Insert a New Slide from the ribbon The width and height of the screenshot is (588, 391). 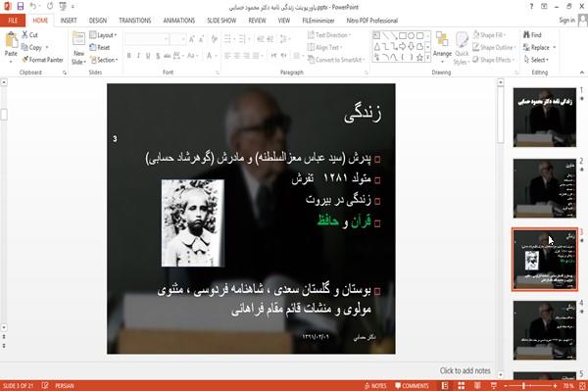click(x=78, y=48)
